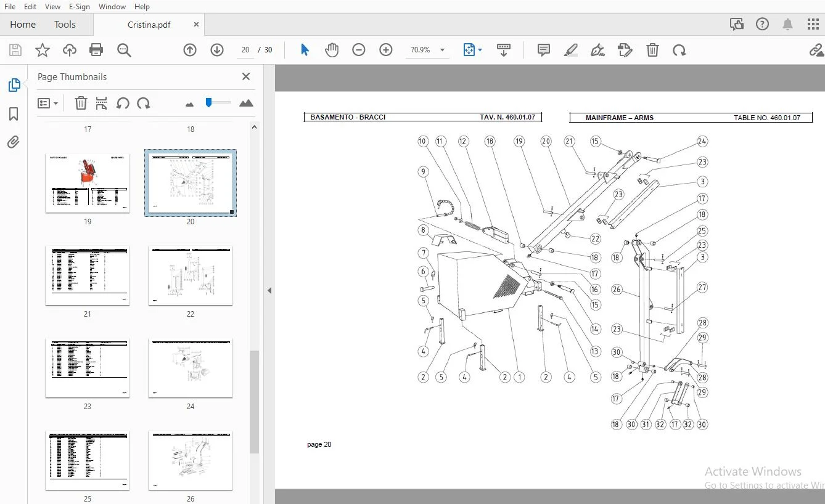The image size is (825, 504).
Task: Switch to the Tools tab
Action: (x=65, y=25)
